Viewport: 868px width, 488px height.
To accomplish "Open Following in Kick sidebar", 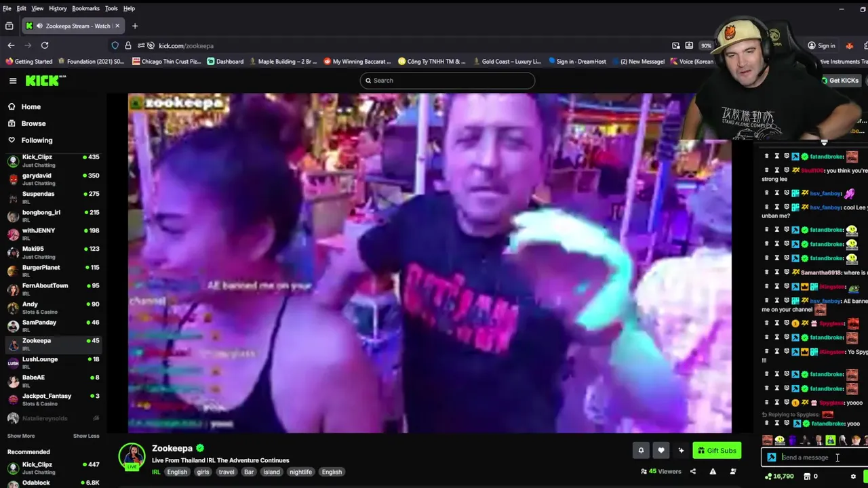I will (x=37, y=140).
